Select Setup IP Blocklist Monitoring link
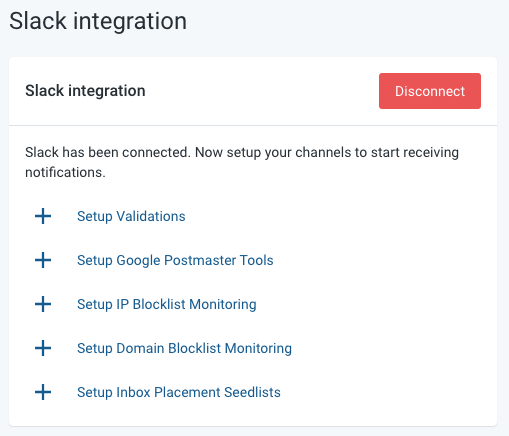 click(x=167, y=305)
